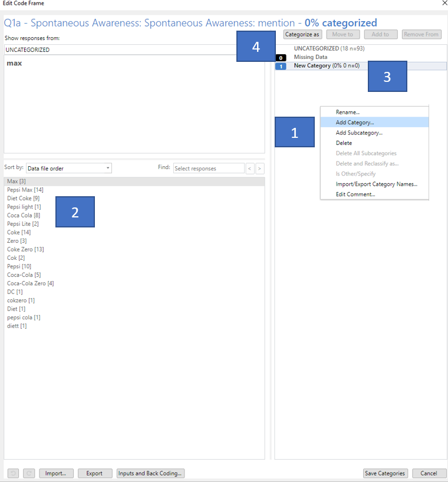Click the Categorize as button
Screen dimensions: 448x482
tap(302, 34)
